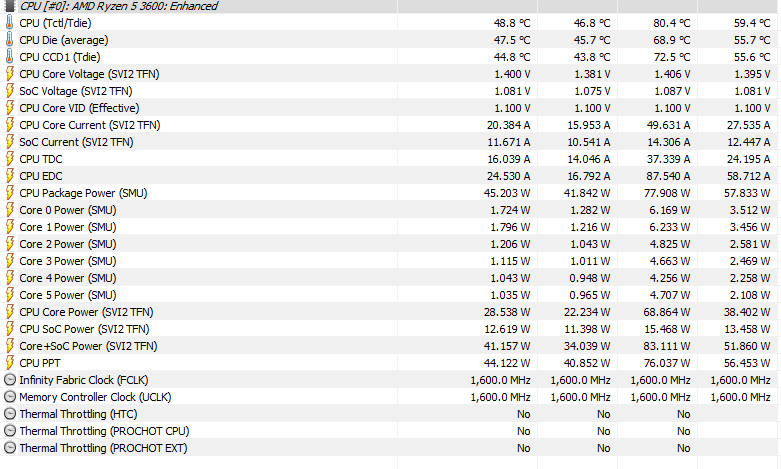Click thermometer icon beside CPU (Tctl/Tdie)
Screen dimensions: 781x469
coord(9,23)
